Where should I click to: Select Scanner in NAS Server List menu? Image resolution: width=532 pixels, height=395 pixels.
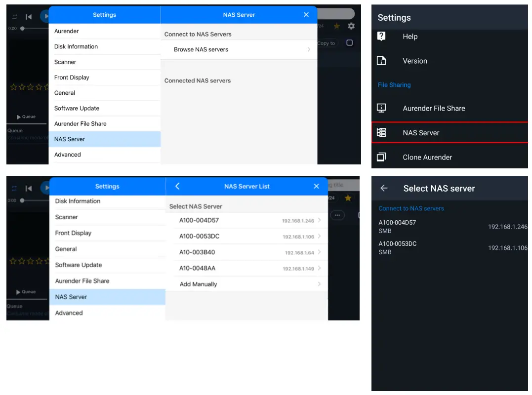107,217
